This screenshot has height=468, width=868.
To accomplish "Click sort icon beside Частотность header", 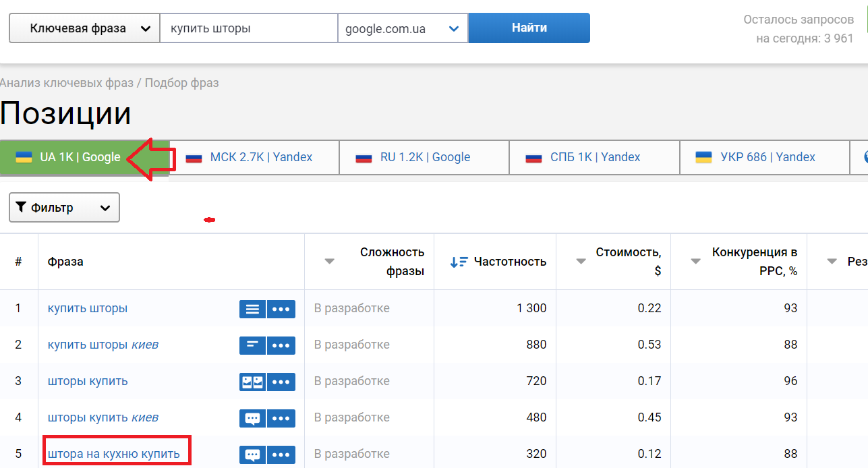I will pyautogui.click(x=459, y=262).
